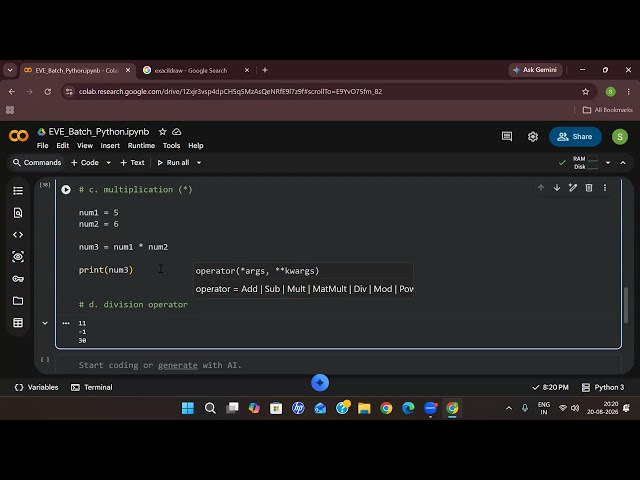
Task: Expand the Code button dropdown arrow
Action: point(109,162)
